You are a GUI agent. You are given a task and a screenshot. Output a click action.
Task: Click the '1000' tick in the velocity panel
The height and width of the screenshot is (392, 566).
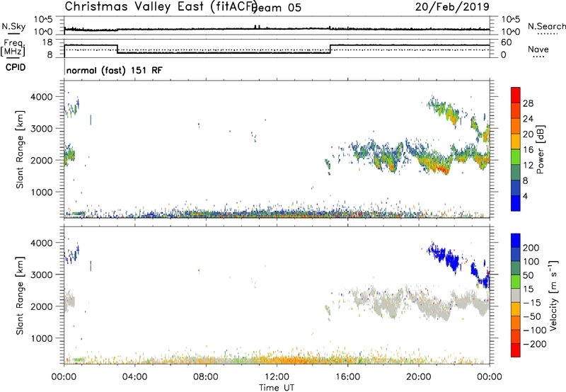point(42,338)
